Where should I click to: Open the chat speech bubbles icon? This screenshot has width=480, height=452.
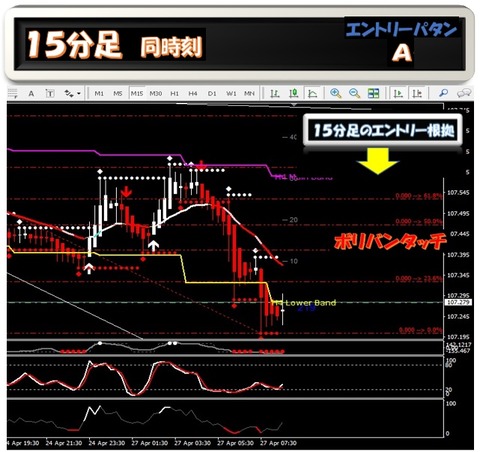tap(464, 93)
